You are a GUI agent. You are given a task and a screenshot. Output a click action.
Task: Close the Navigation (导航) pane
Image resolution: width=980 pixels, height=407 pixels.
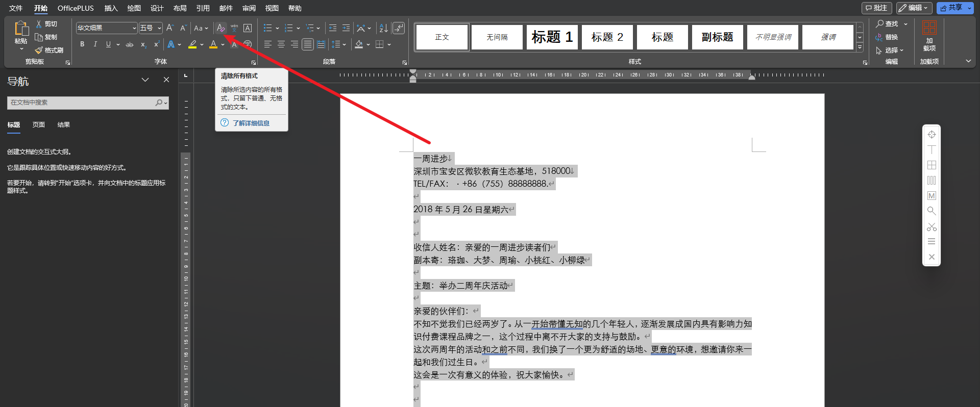tap(166, 80)
